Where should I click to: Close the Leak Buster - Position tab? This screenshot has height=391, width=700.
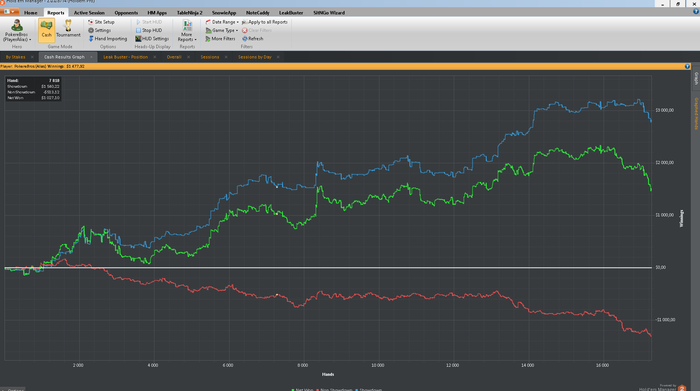154,57
